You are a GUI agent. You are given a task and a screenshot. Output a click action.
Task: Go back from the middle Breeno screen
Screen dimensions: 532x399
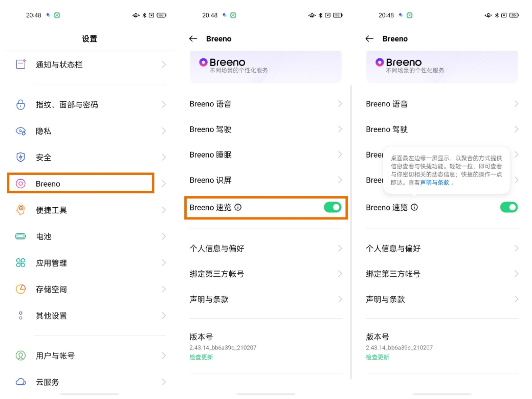point(193,39)
